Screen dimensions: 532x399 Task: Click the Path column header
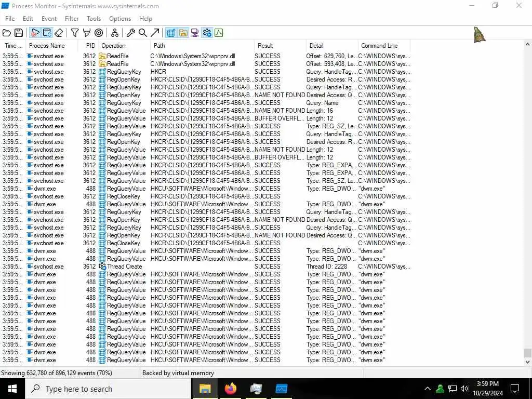pos(202,46)
